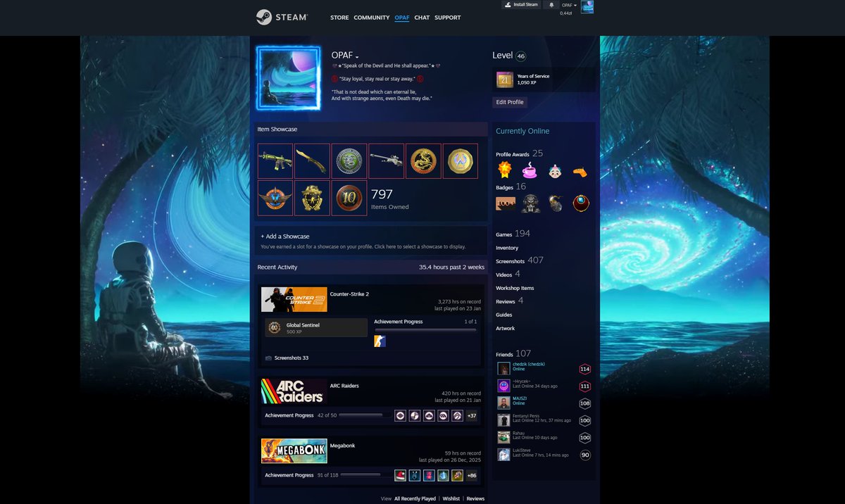Open the number 10 veteran coin item
The width and height of the screenshot is (845, 504).
(x=349, y=198)
